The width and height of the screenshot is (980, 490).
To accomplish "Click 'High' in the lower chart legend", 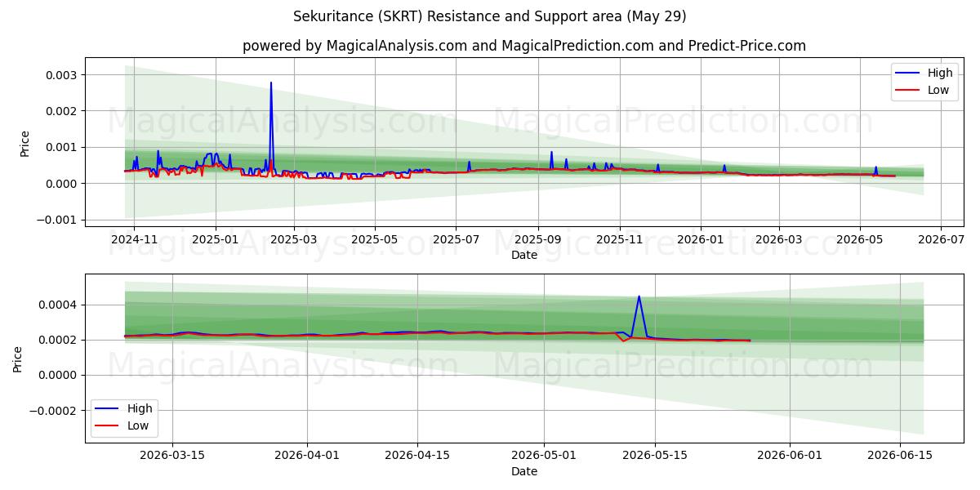I will pos(140,408).
